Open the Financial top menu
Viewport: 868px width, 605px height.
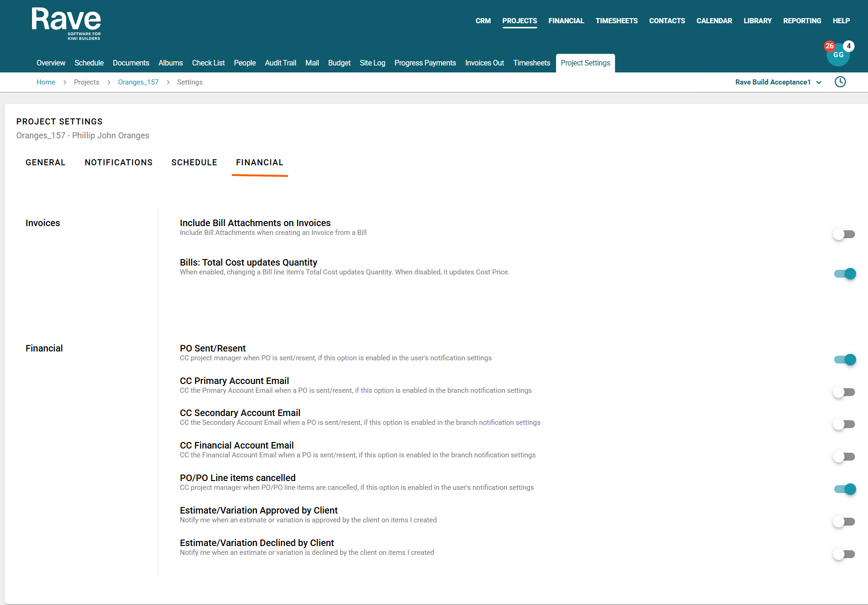pos(566,21)
